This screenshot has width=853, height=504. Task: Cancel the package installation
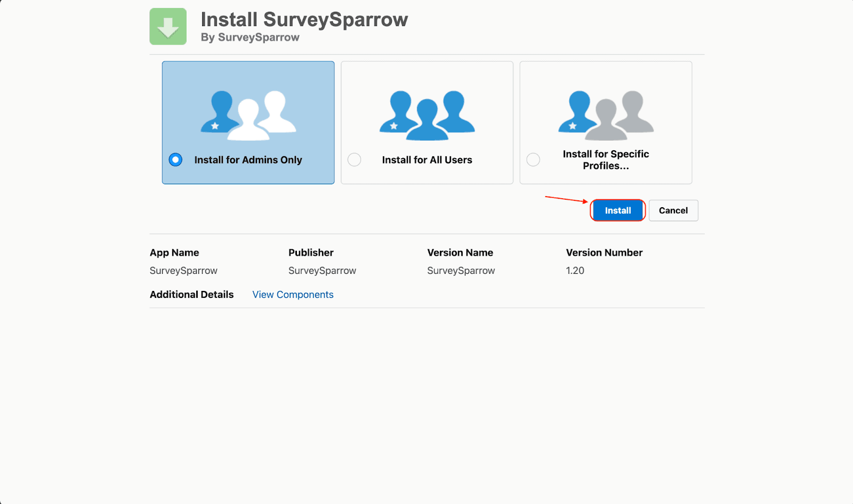click(673, 210)
